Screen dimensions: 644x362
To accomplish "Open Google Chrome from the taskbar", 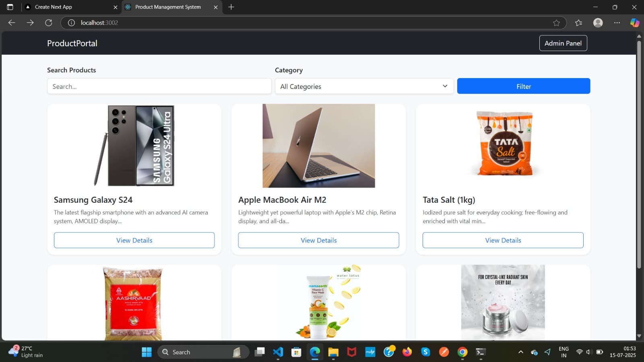I will (x=462, y=352).
